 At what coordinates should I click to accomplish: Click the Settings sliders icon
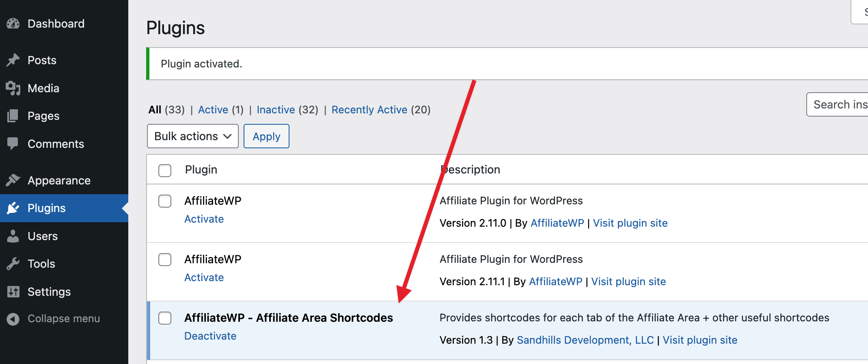(13, 292)
